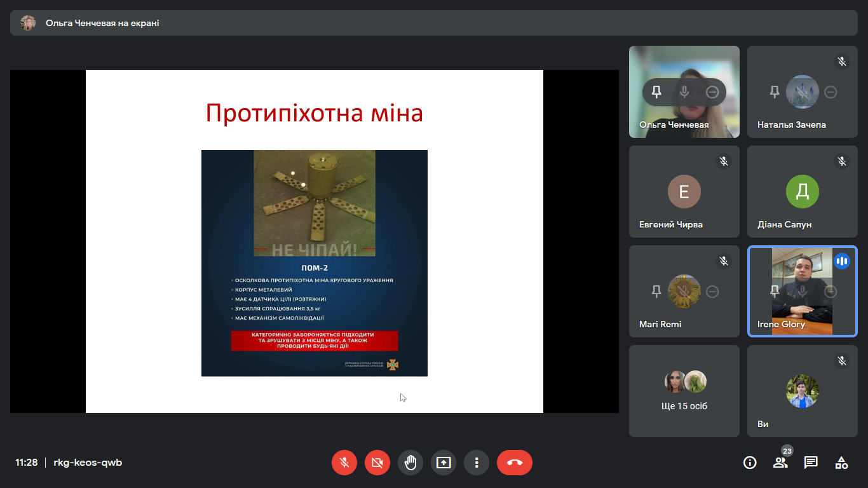Viewport: 868px width, 488px height.
Task: Show the participants list icon
Action: coord(780,463)
